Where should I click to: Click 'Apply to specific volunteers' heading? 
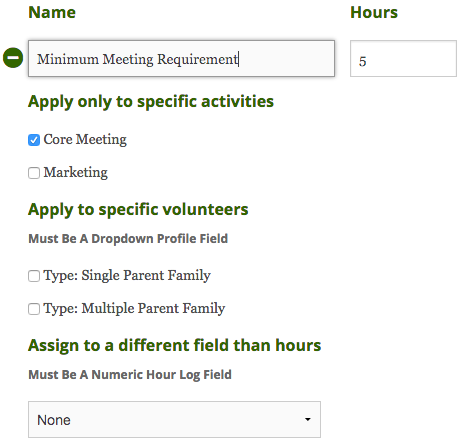(x=138, y=210)
